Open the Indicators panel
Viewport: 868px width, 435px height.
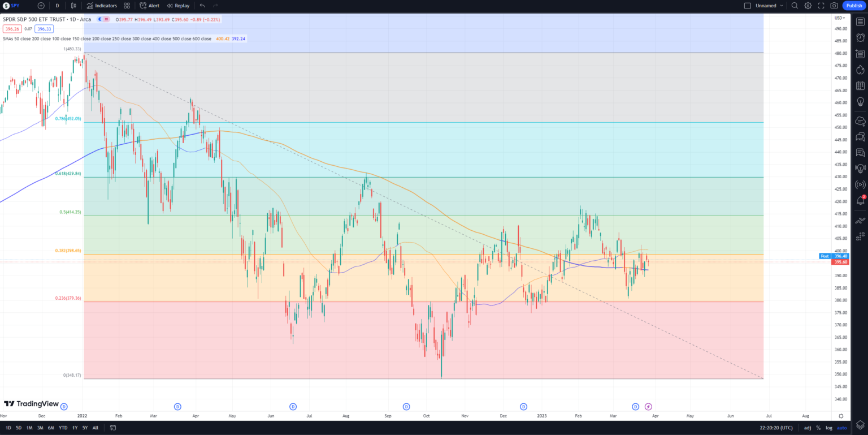coord(102,6)
